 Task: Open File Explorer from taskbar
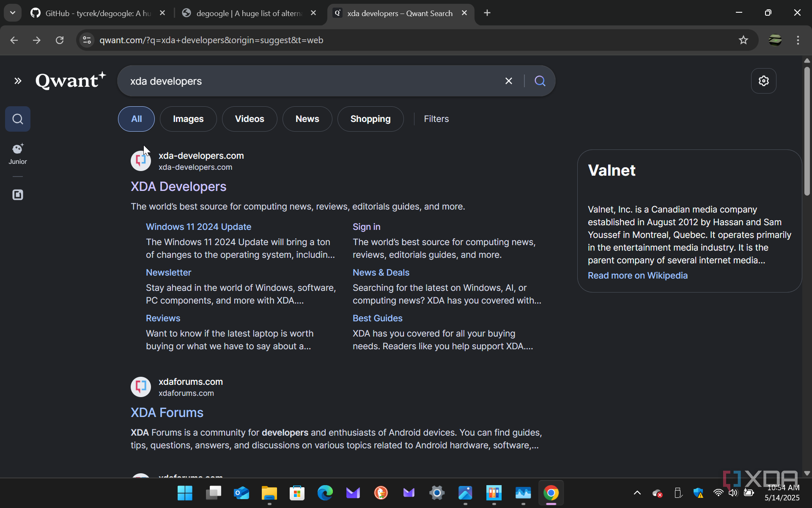tap(269, 493)
